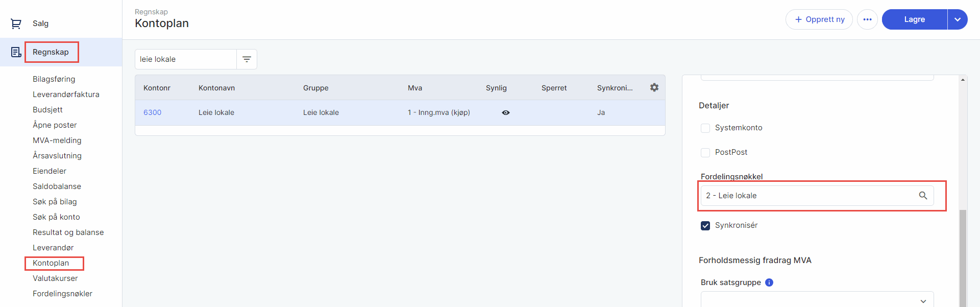The image size is (980, 307).
Task: Expand the Lagre button dropdown arrow
Action: pos(957,19)
